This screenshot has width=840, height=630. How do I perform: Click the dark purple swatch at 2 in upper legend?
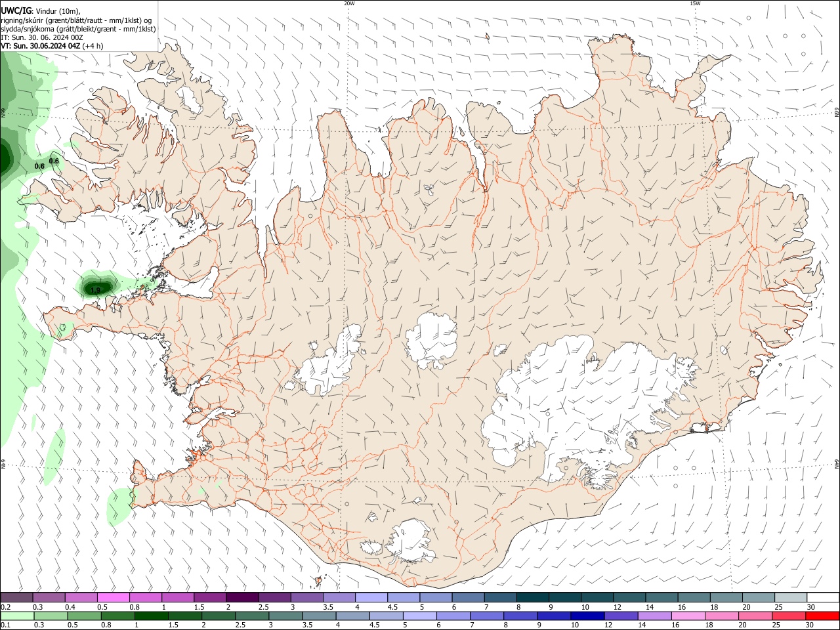pos(242,597)
